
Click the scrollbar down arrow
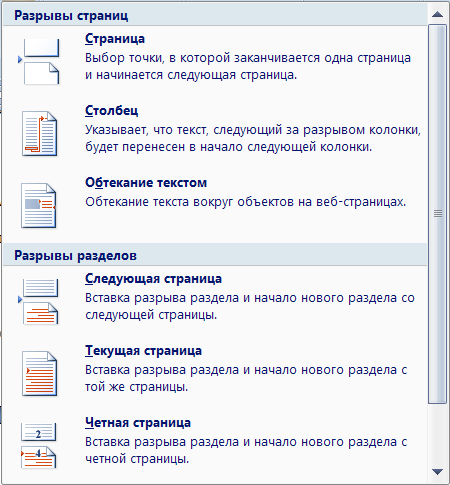(x=437, y=472)
